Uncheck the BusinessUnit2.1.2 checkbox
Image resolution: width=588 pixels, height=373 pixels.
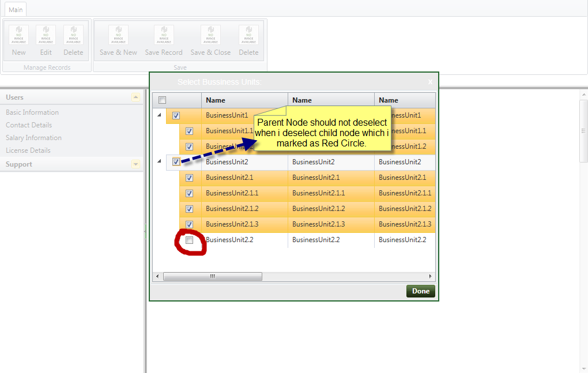click(x=190, y=209)
